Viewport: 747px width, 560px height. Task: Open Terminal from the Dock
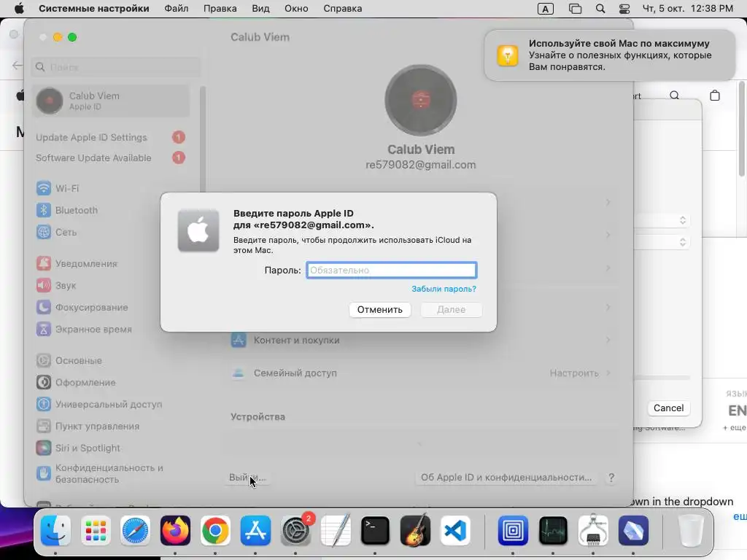pyautogui.click(x=375, y=531)
